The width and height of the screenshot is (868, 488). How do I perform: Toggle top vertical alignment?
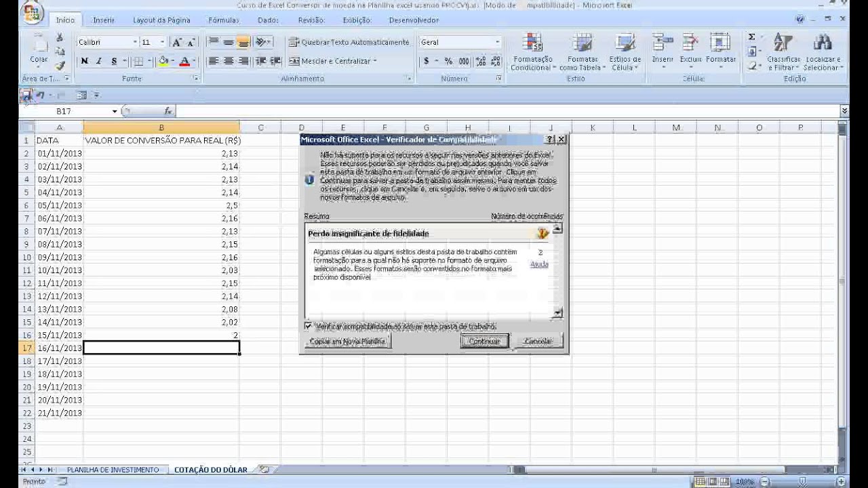pyautogui.click(x=213, y=42)
